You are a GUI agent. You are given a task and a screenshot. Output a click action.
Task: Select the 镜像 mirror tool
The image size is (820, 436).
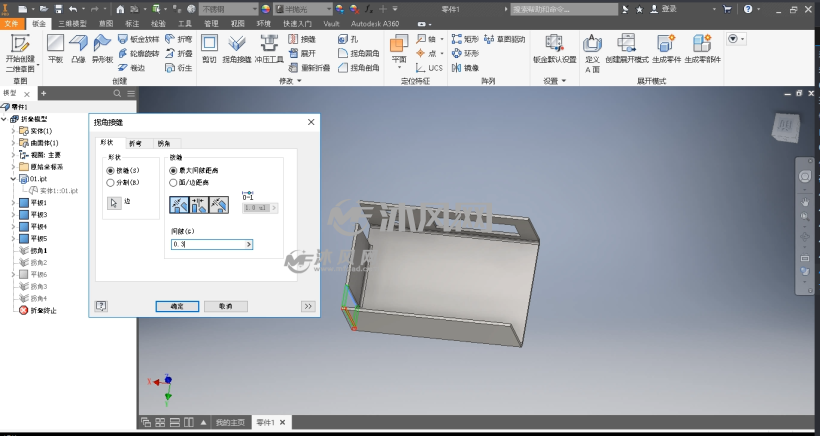click(x=465, y=67)
